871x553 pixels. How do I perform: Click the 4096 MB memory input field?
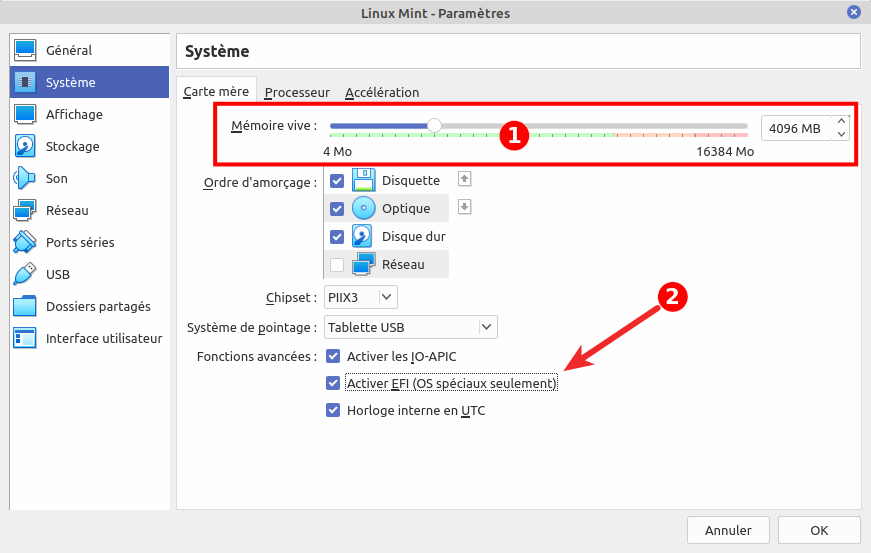coord(796,128)
